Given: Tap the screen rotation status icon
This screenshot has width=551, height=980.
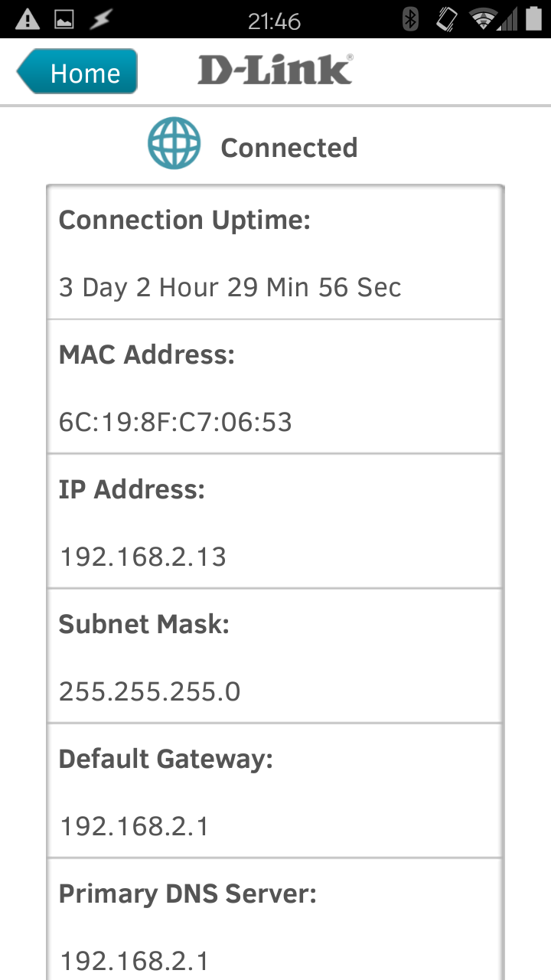Looking at the screenshot, I should coord(446,20).
